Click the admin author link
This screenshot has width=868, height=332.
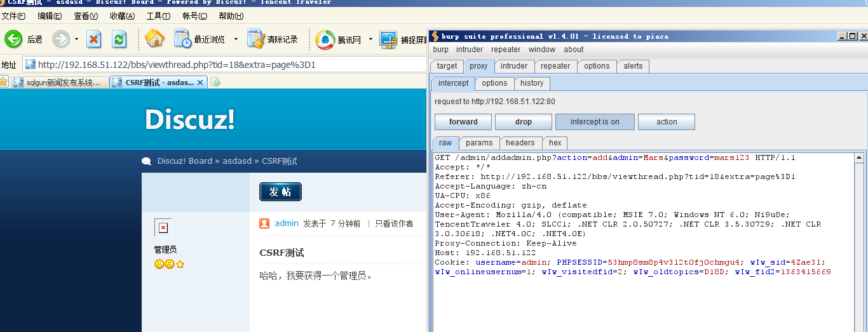287,223
